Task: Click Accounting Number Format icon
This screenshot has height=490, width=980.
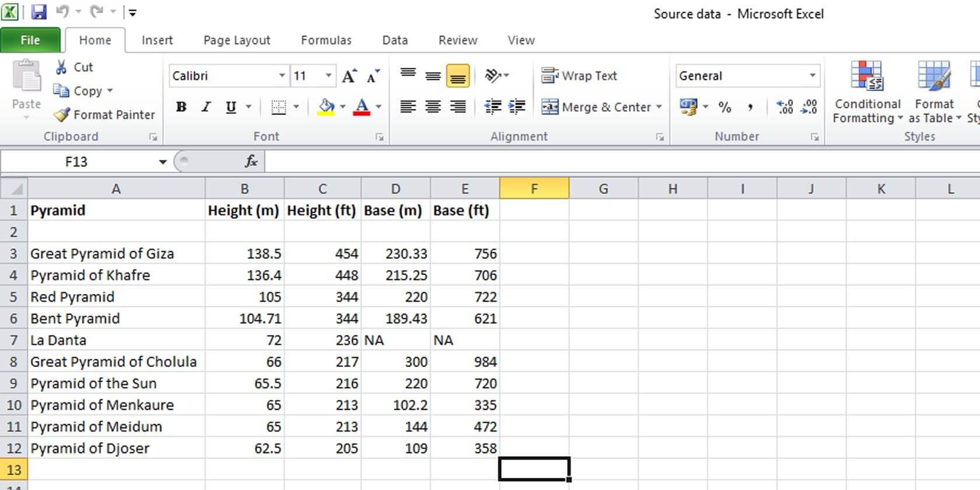Action: 688,107
